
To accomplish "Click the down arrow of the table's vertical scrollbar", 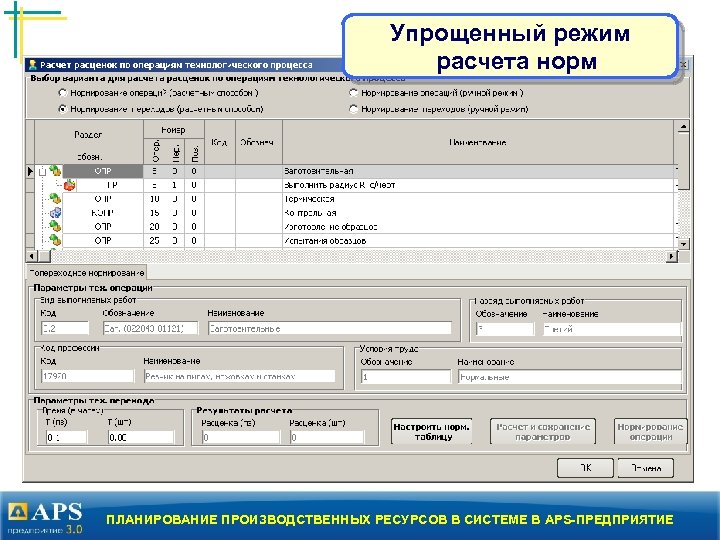I will click(x=683, y=244).
